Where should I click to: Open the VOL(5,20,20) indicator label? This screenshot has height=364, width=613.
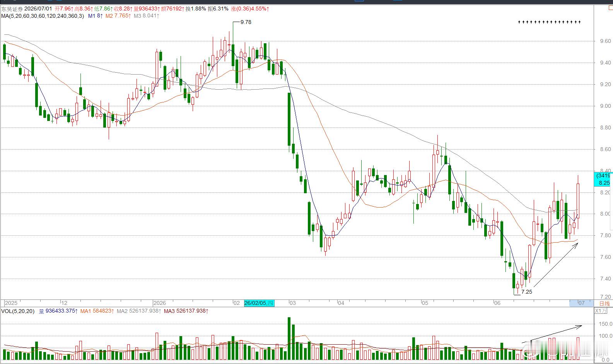coord(18,311)
